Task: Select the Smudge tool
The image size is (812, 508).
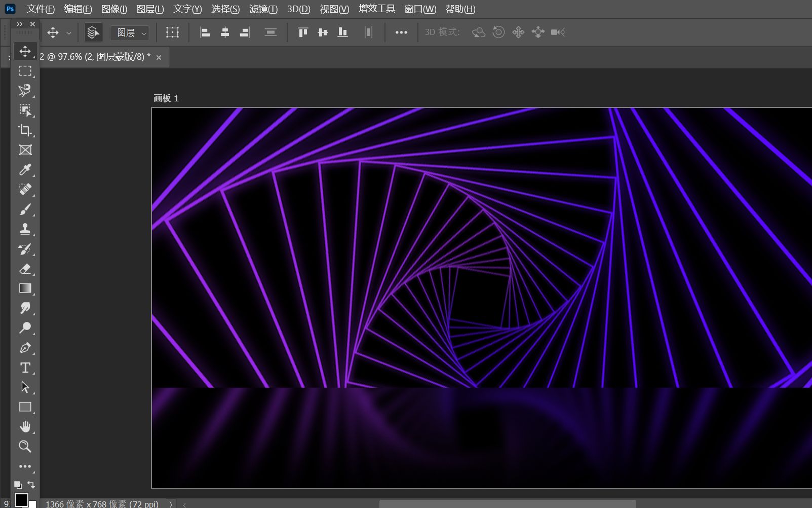Action: [x=25, y=308]
